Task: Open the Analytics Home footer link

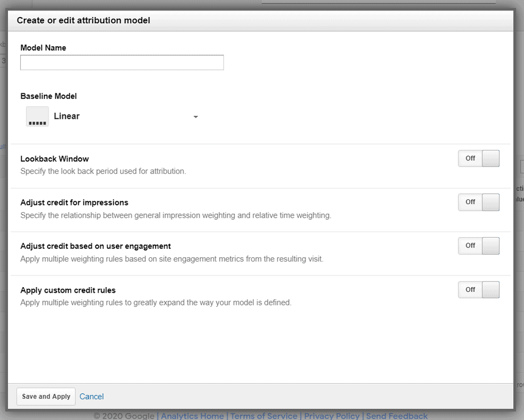Action: [192, 416]
